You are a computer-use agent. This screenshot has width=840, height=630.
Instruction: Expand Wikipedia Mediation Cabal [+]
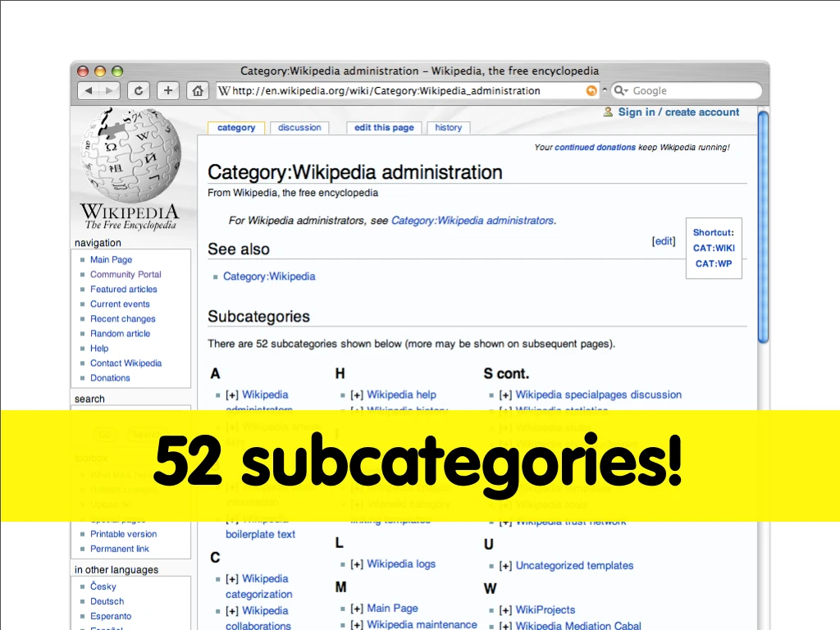(505, 626)
